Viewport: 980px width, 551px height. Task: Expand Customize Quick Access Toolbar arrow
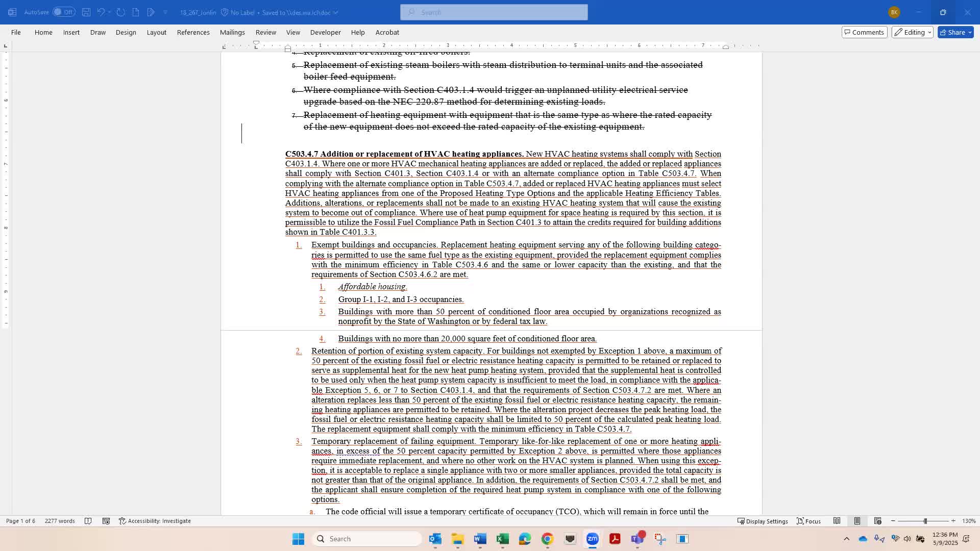click(165, 12)
